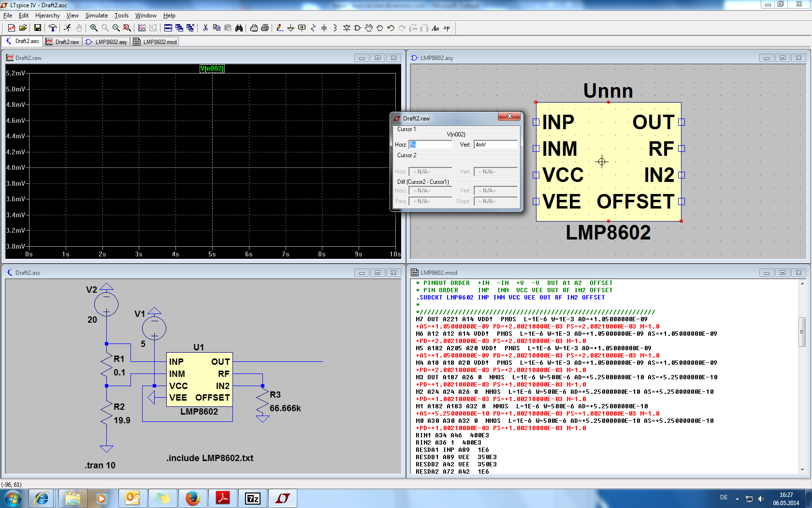
Task: Open Windows Start menu
Action: click(x=12, y=498)
